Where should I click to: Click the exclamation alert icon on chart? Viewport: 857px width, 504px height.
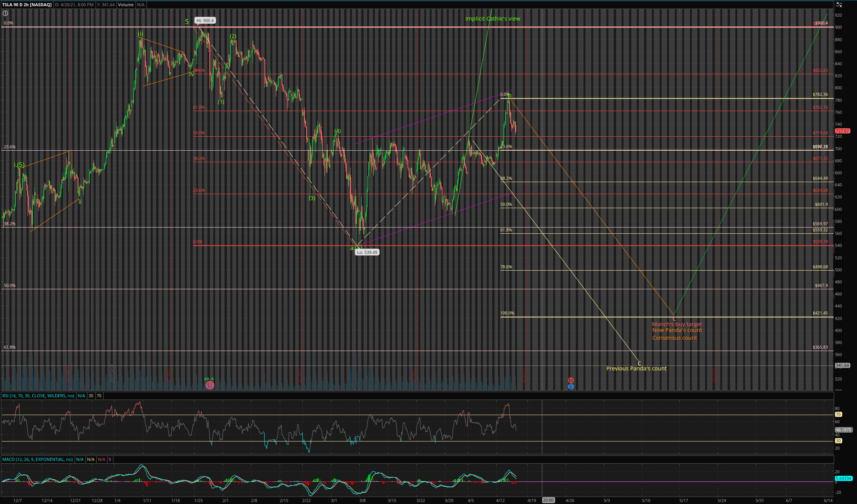click(5, 13)
